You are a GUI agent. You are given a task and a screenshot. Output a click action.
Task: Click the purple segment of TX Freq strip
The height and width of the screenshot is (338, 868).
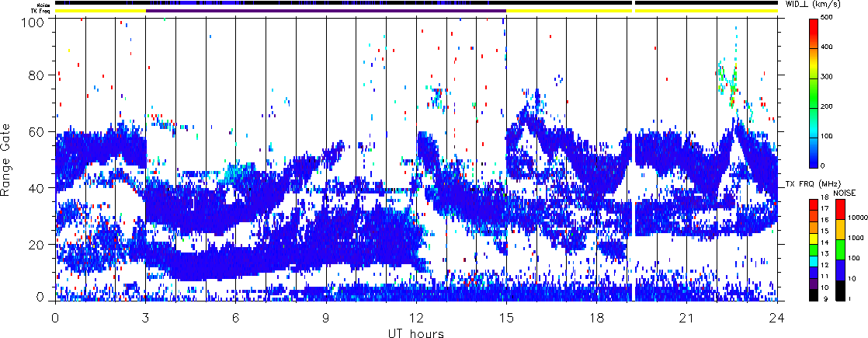pyautogui.click(x=326, y=11)
